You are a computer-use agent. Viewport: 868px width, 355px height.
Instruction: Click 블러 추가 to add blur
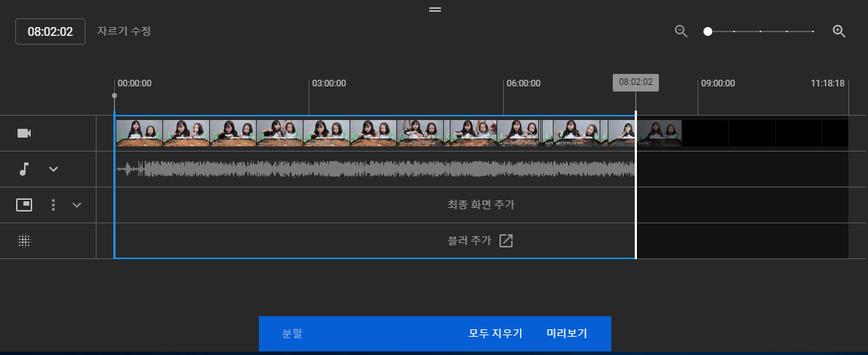469,241
